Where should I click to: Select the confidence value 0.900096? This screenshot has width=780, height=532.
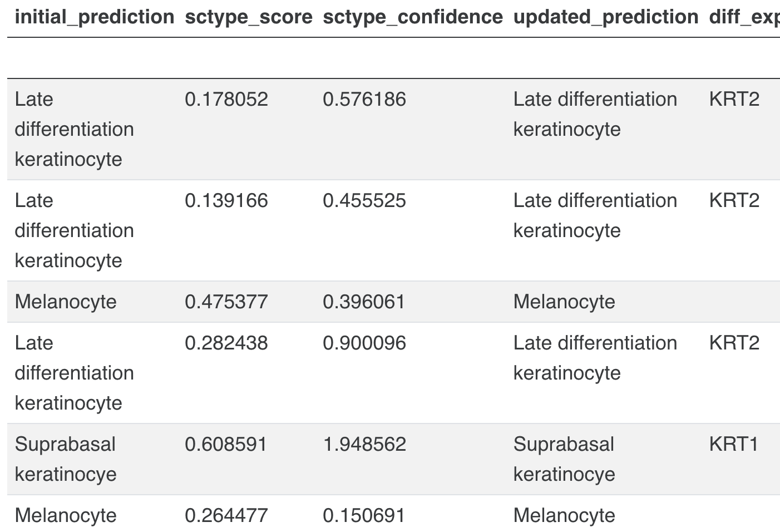pyautogui.click(x=364, y=343)
